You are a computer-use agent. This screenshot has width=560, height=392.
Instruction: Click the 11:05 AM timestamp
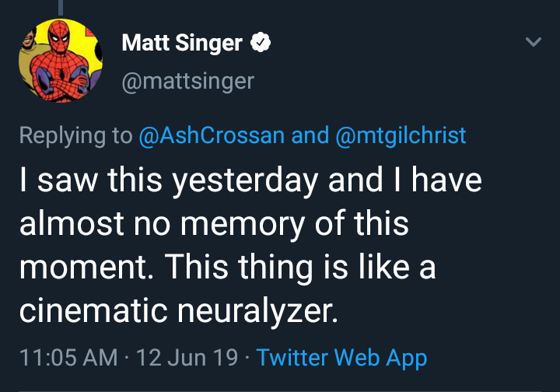click(68, 358)
